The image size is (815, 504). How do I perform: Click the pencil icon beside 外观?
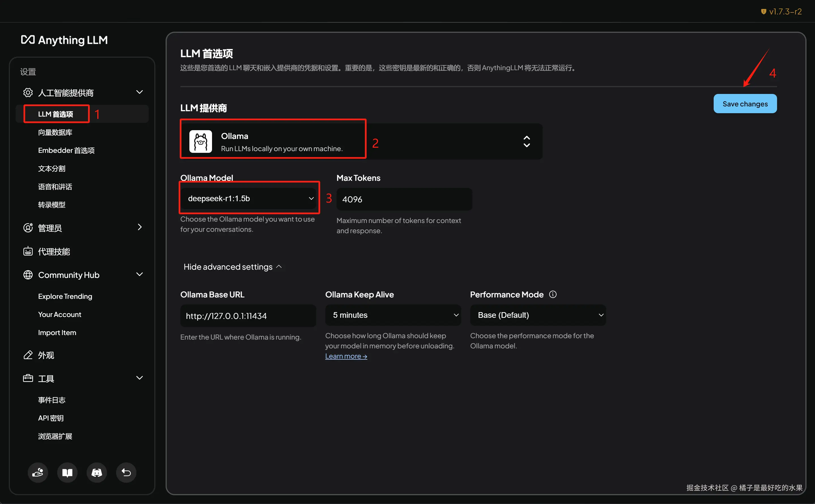pyautogui.click(x=28, y=355)
